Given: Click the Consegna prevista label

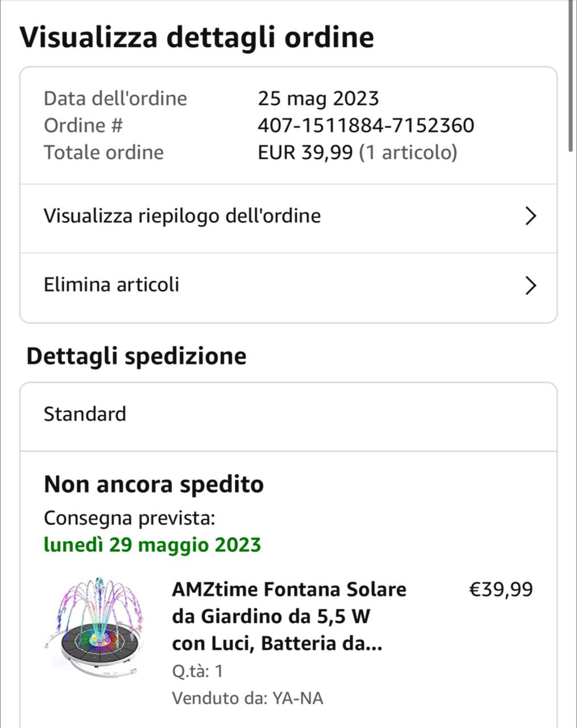Looking at the screenshot, I should tap(130, 518).
